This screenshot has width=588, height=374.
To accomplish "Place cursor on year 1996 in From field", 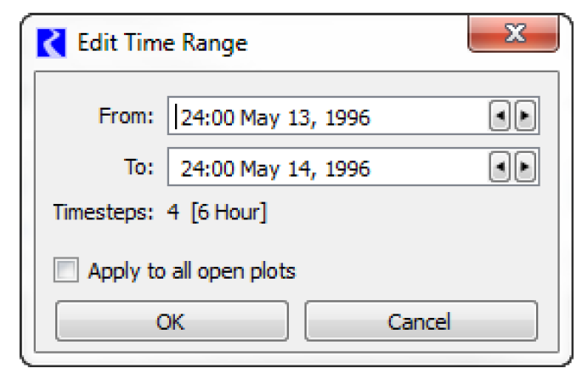I will click(x=348, y=117).
